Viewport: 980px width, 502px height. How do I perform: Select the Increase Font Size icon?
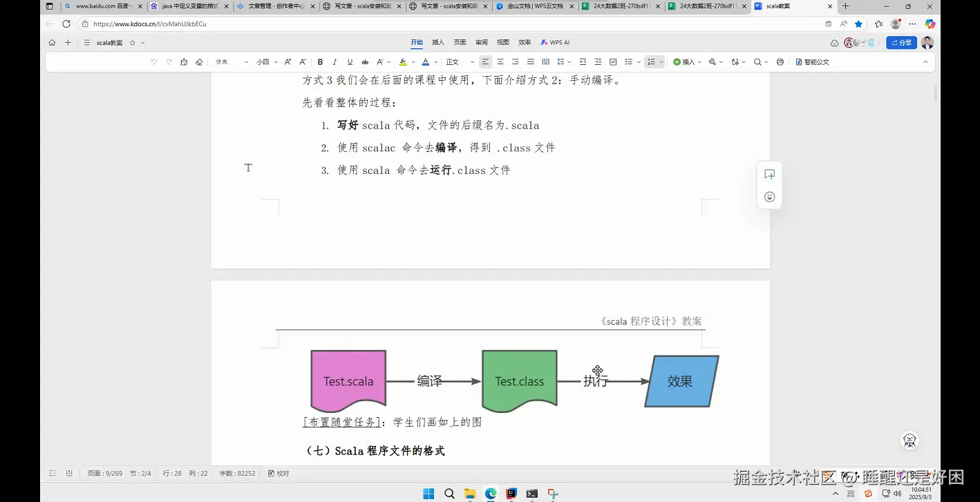click(288, 61)
